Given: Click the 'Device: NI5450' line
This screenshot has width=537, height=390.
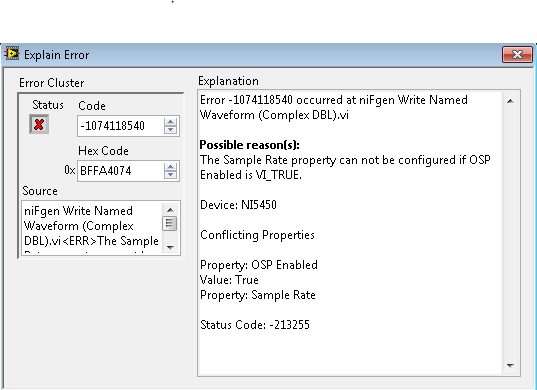Looking at the screenshot, I should coord(238,205).
